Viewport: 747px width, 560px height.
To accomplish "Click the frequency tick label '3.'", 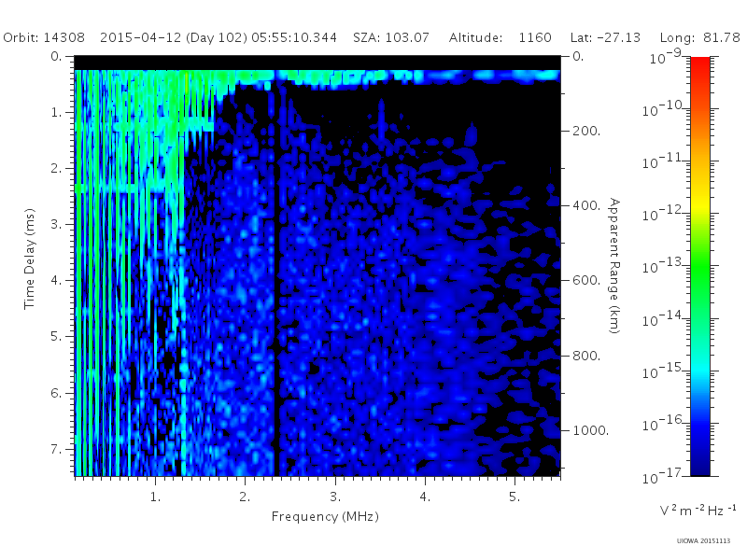I will click(x=335, y=497).
